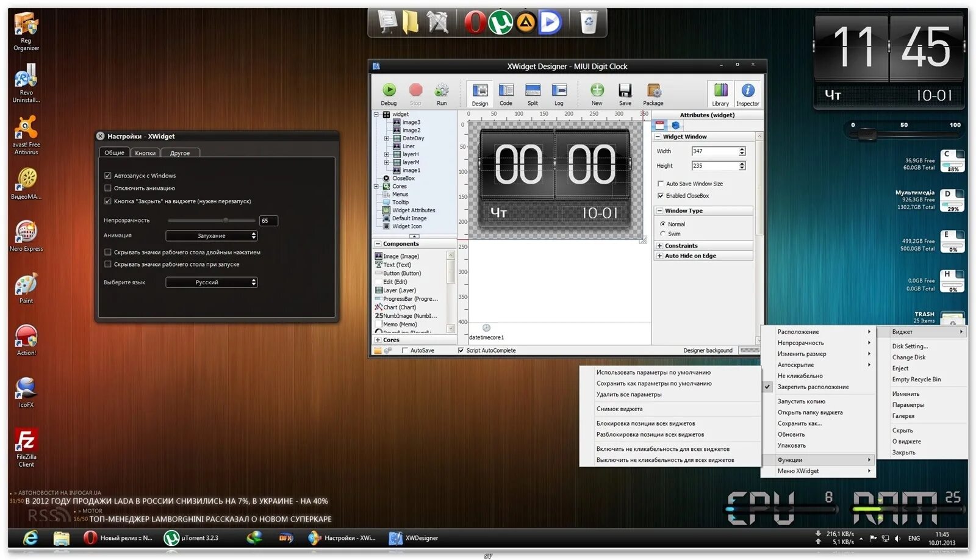Open the widget Library panel
This screenshot has width=976, height=560.
pyautogui.click(x=720, y=92)
